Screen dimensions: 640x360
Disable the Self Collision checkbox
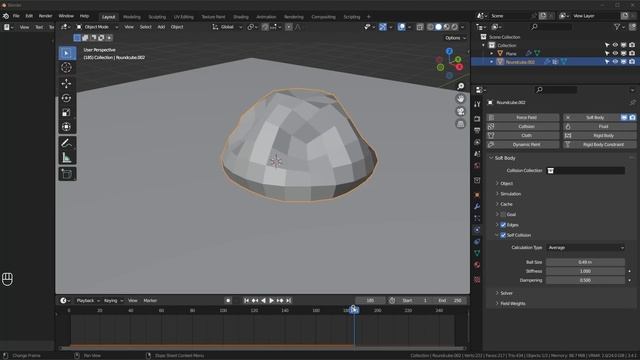[503, 235]
